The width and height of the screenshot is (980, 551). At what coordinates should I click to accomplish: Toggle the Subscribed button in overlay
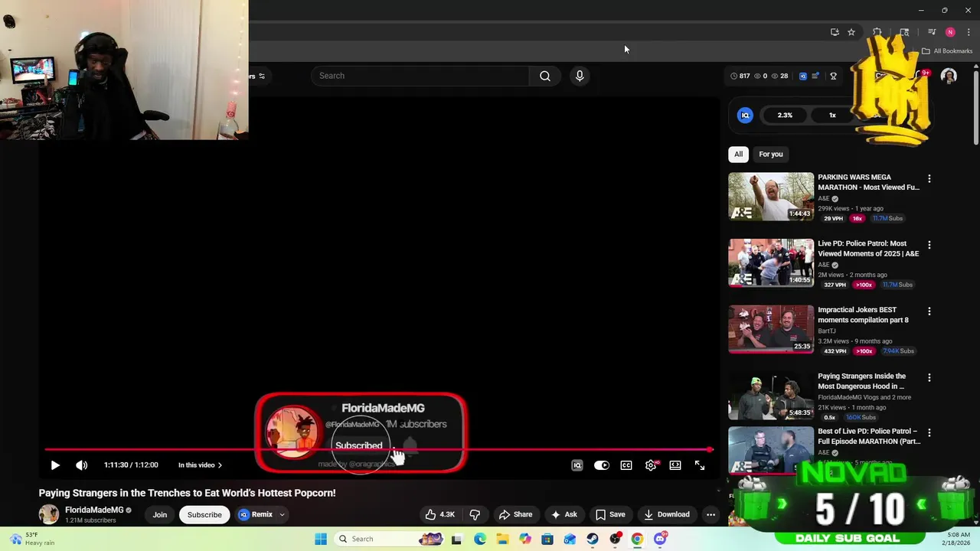[x=358, y=445]
